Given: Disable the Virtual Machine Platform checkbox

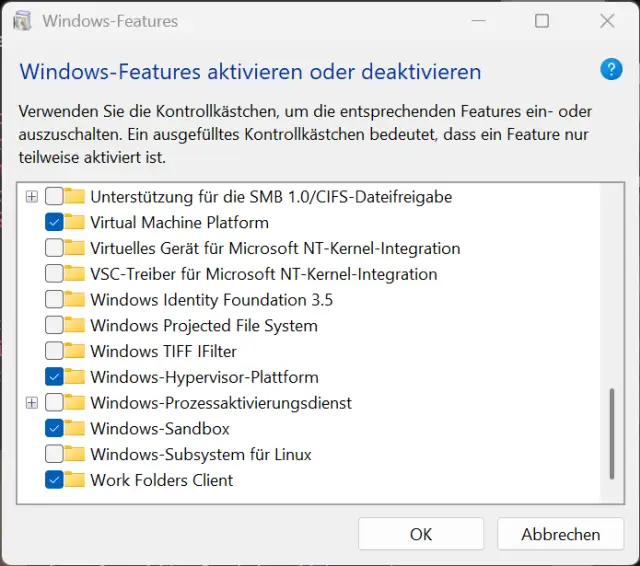Looking at the screenshot, I should point(54,223).
